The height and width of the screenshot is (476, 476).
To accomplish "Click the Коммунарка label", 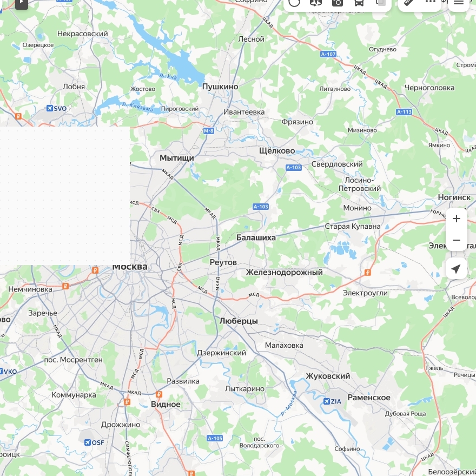I will [x=74, y=395].
